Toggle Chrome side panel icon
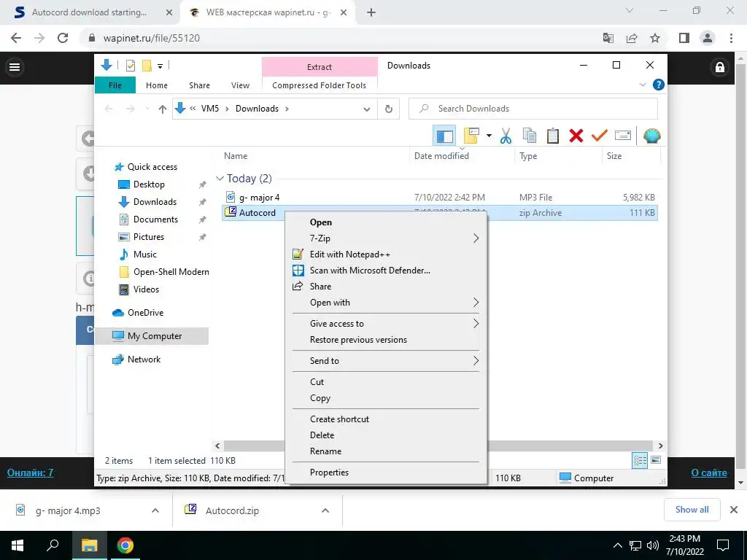The height and width of the screenshot is (560, 747). tap(684, 38)
